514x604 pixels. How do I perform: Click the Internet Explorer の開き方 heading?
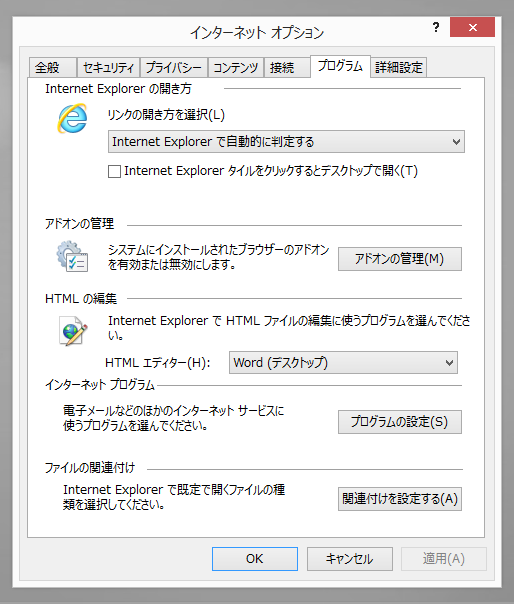point(118,89)
